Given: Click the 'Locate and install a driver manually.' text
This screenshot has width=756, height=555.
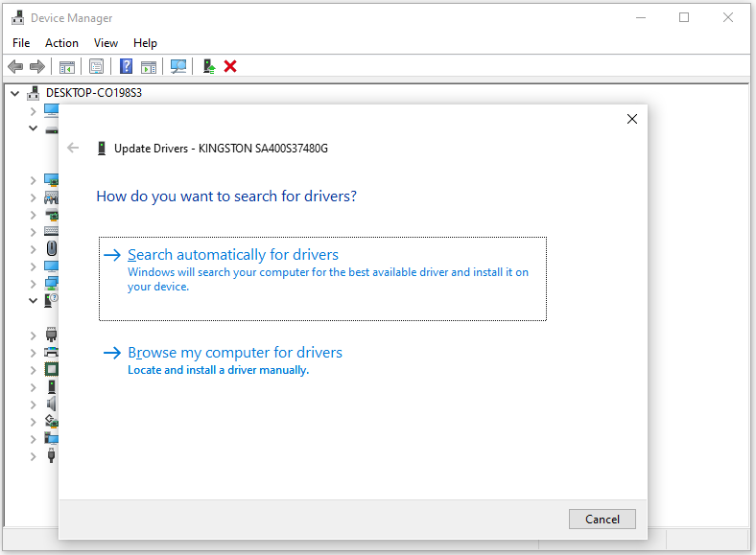Looking at the screenshot, I should coord(218,370).
